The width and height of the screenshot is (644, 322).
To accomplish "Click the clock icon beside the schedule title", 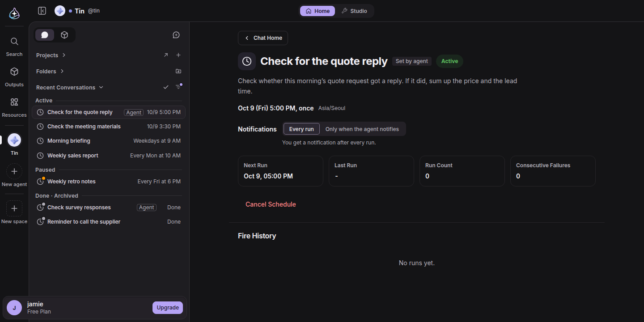I will coord(247,61).
